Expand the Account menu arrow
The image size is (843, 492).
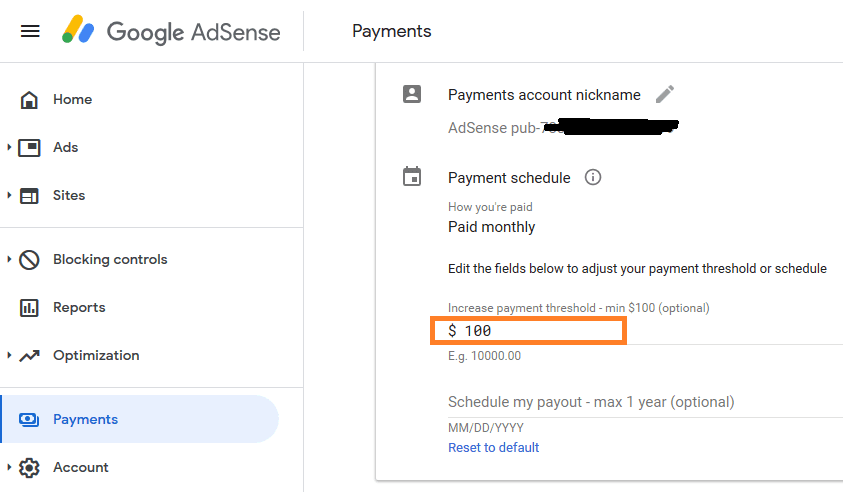pos(9,467)
